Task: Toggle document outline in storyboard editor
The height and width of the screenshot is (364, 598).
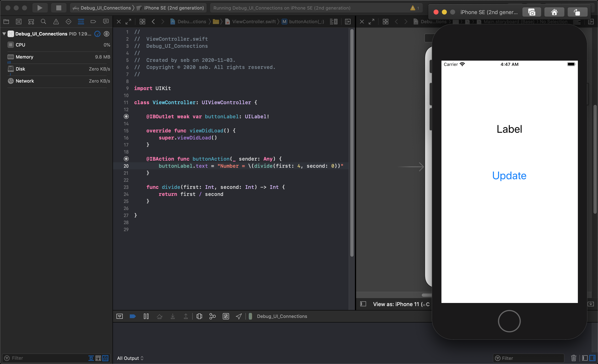Action: 363,304
